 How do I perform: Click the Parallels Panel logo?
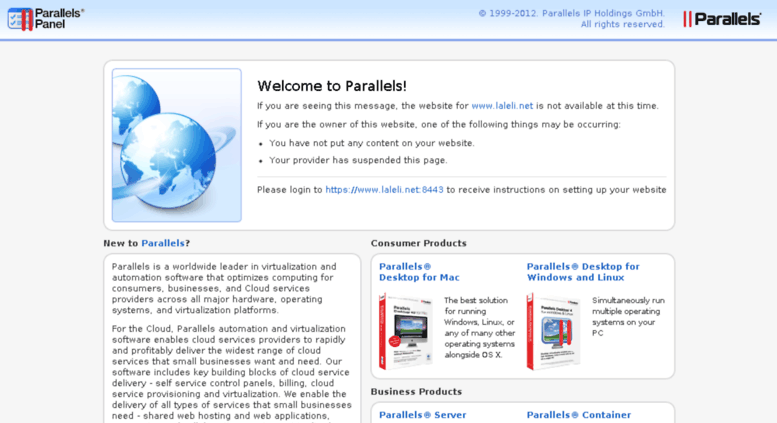(x=46, y=19)
